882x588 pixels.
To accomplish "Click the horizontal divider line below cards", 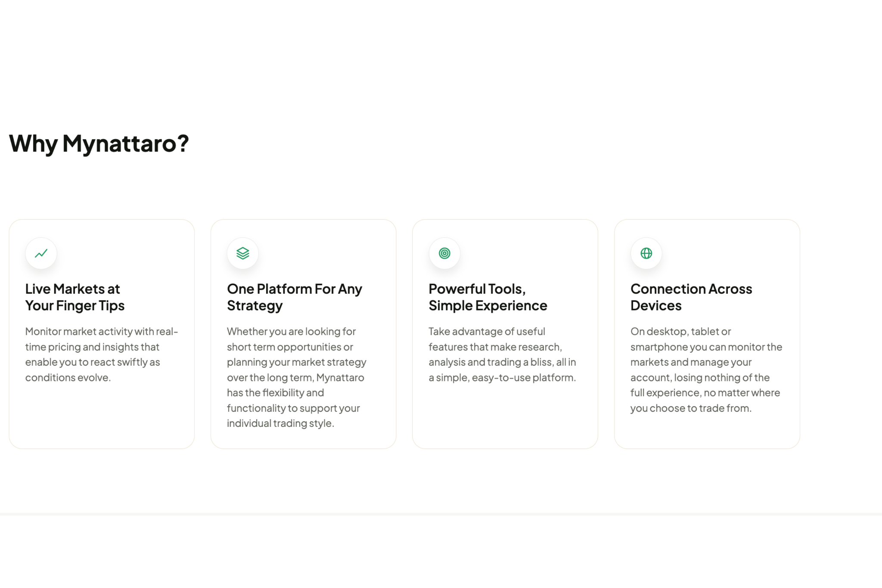I will (x=441, y=514).
